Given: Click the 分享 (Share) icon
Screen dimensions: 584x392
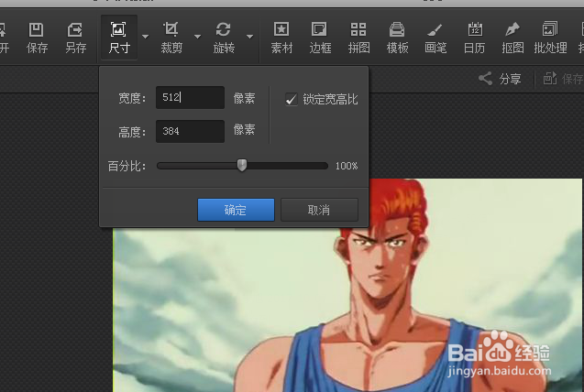Looking at the screenshot, I should coord(485,79).
